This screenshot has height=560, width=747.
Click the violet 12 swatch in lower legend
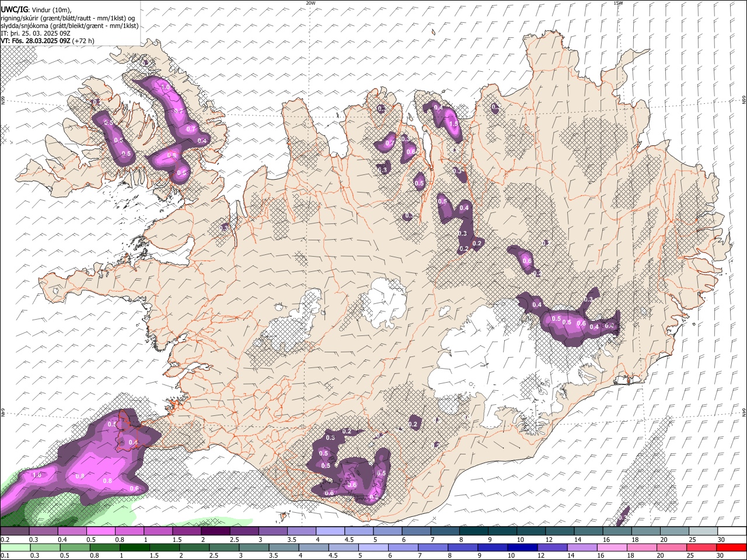pos(551,548)
